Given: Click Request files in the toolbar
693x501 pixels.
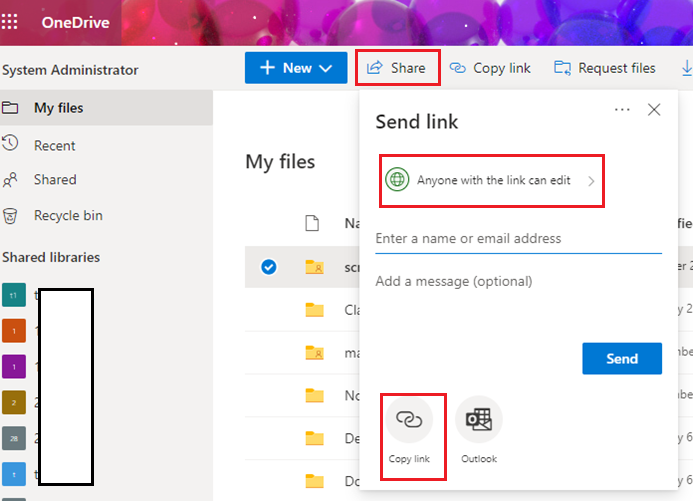Looking at the screenshot, I should (605, 68).
